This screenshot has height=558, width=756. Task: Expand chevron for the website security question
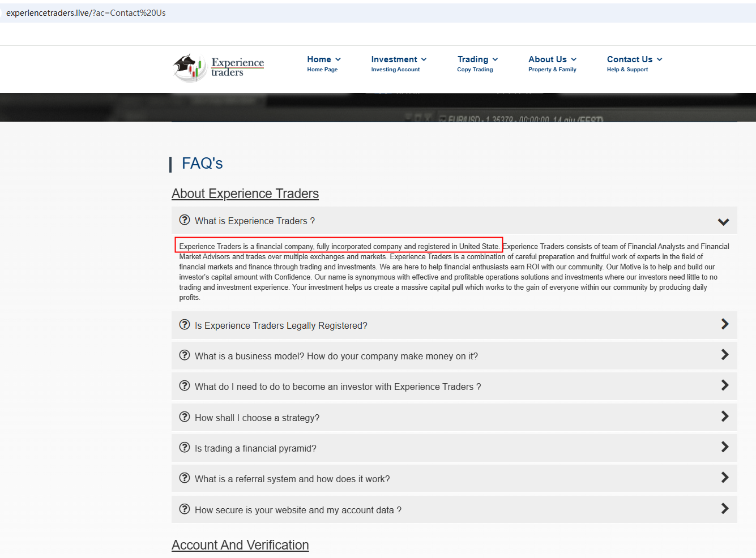pyautogui.click(x=725, y=509)
